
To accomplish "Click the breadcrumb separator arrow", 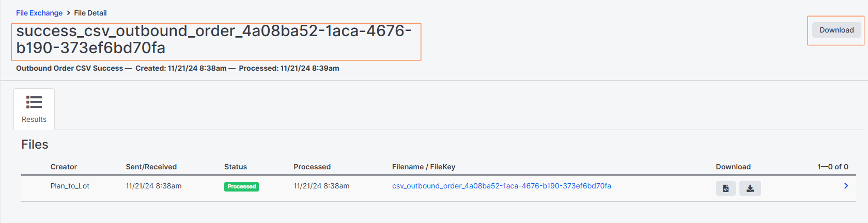I will (x=68, y=13).
